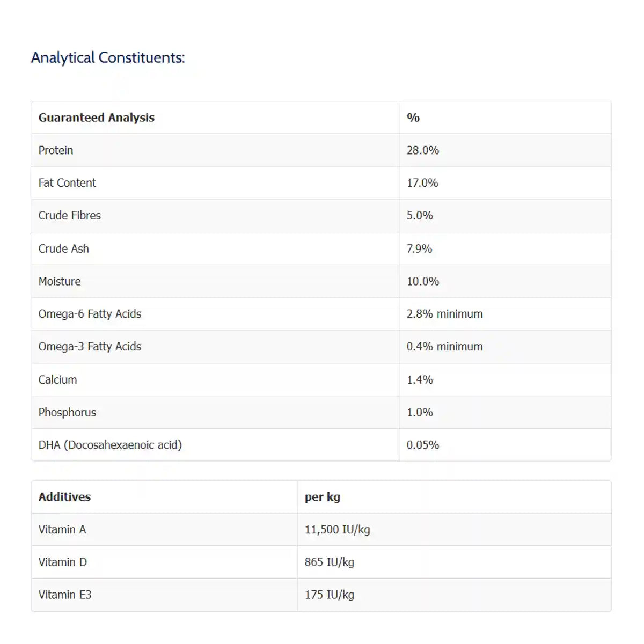
Task: Click the Protein row label
Action: pyautogui.click(x=56, y=150)
